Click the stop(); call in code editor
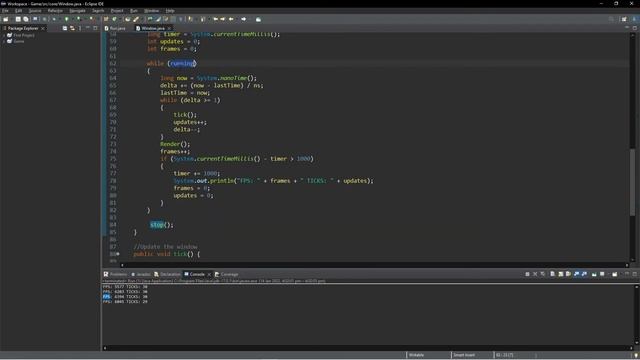640x360 pixels. point(162,225)
